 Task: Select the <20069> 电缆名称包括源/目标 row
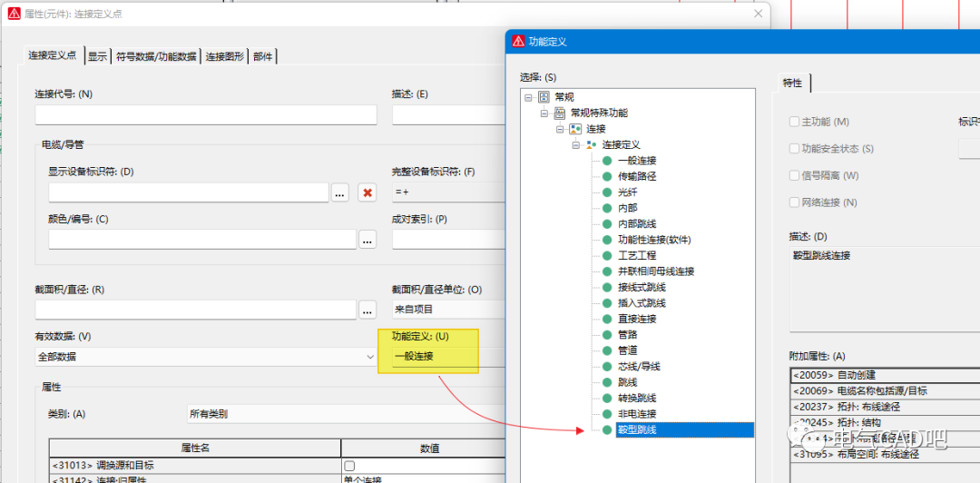click(885, 390)
